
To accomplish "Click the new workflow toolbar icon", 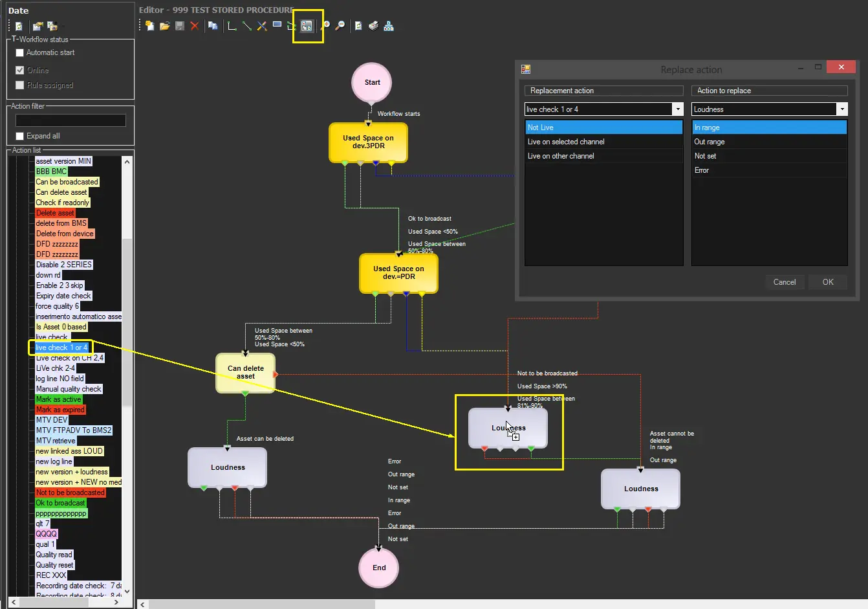I will (x=150, y=26).
